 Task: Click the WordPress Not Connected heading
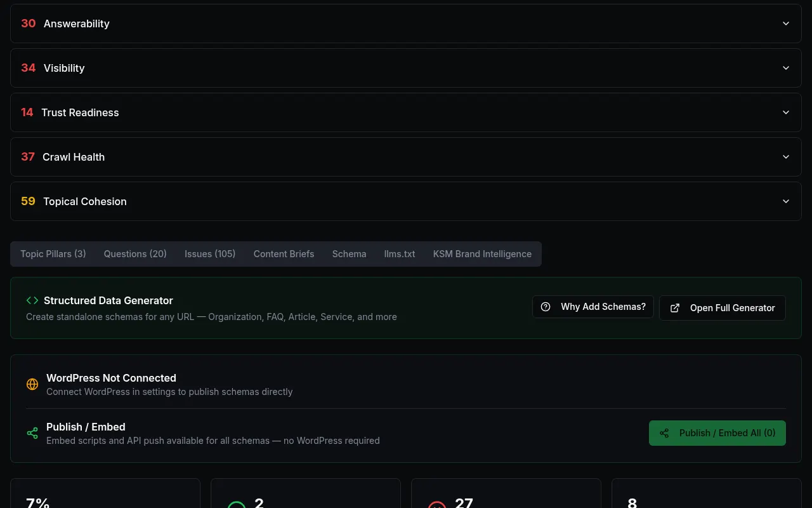pyautogui.click(x=111, y=378)
